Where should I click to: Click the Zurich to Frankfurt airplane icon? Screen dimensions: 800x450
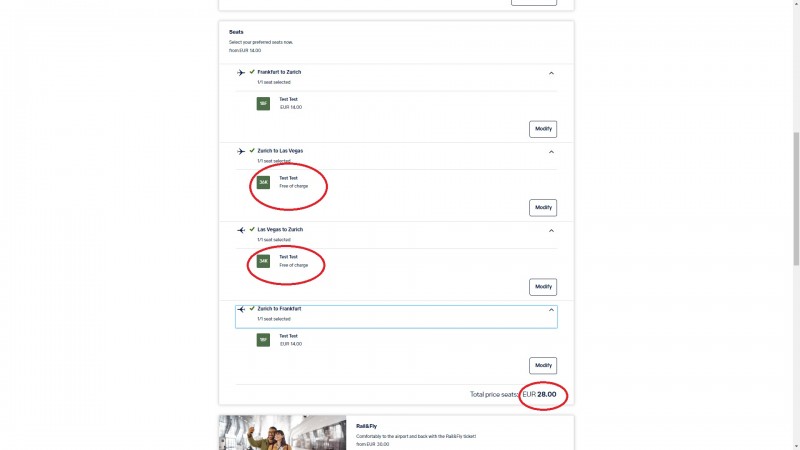(x=241, y=309)
